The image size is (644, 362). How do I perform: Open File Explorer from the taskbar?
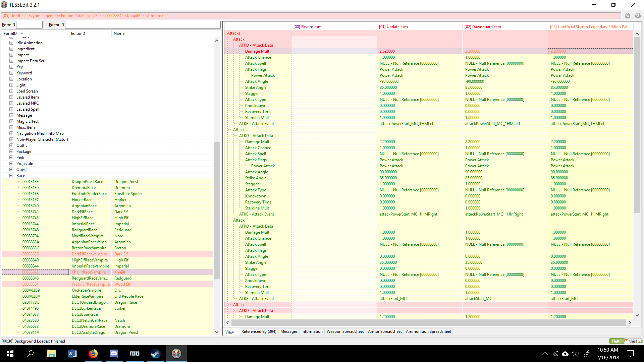click(x=51, y=354)
